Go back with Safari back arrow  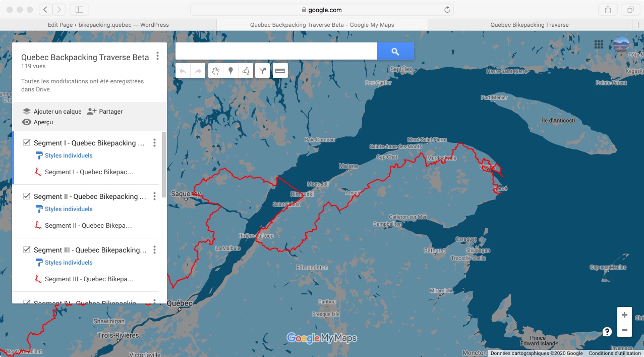coord(45,10)
